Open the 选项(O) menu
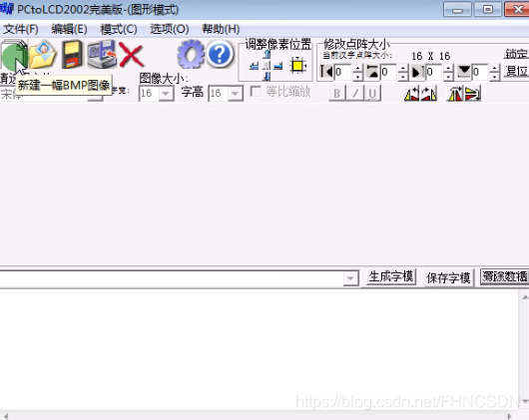 [170, 29]
